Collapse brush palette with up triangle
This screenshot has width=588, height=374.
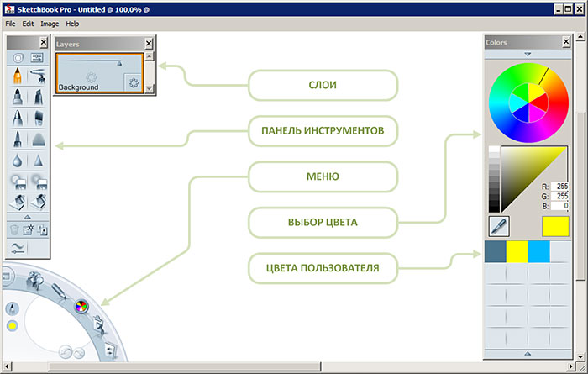pos(28,217)
